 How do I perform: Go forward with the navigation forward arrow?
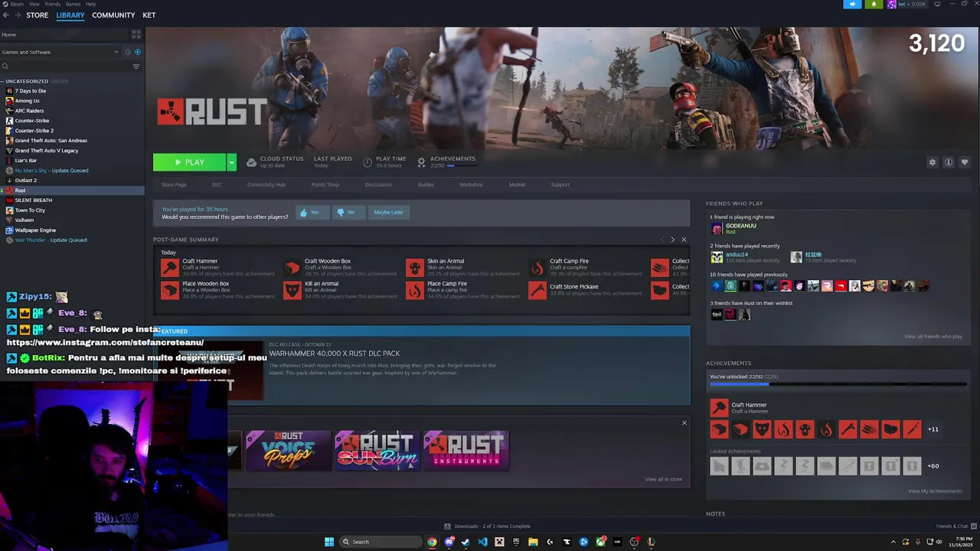[x=18, y=15]
